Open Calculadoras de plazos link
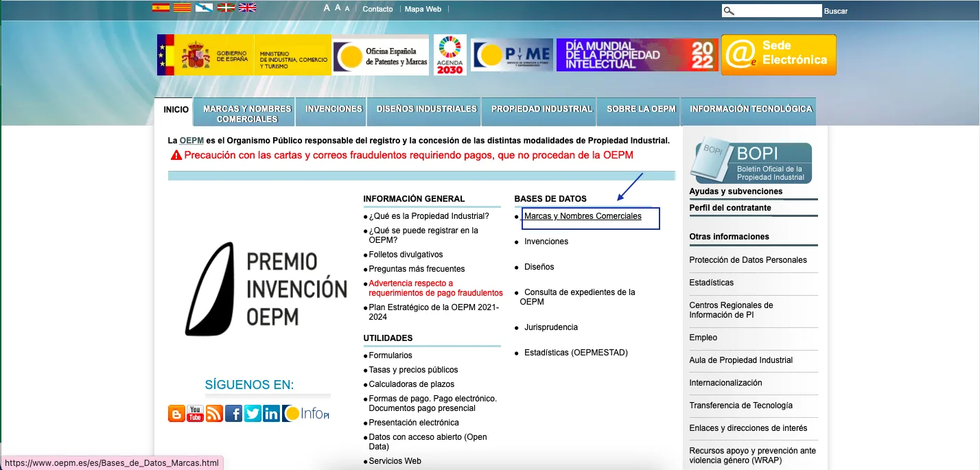Viewport: 980px width, 470px height. coord(412,384)
